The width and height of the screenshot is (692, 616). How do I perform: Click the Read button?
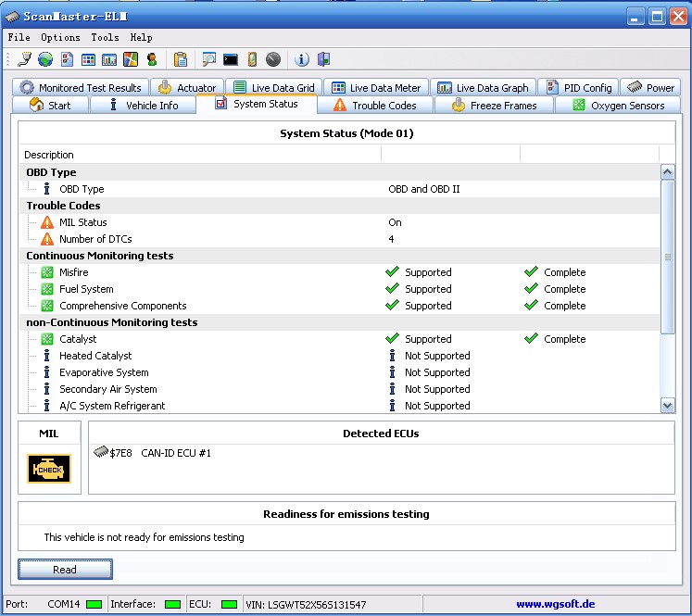[x=65, y=570]
